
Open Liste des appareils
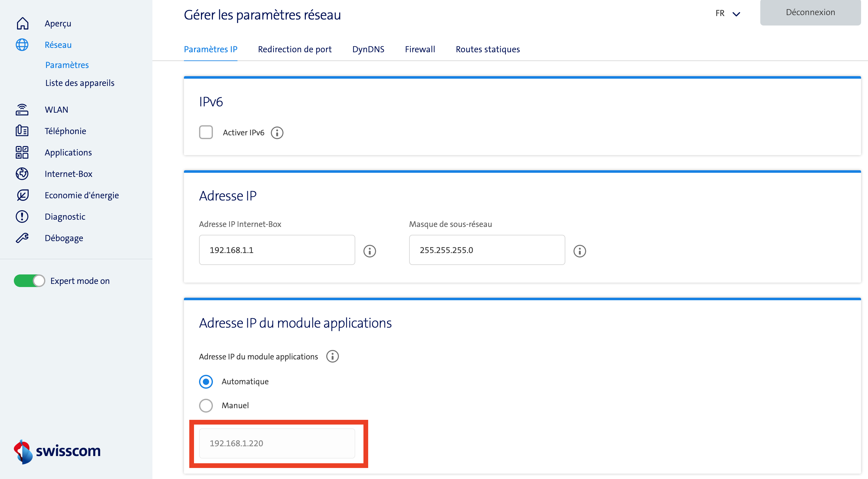[x=80, y=83]
